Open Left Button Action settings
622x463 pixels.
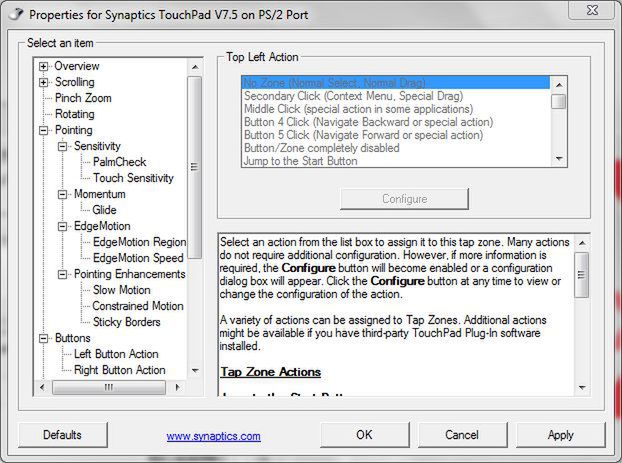[116, 353]
